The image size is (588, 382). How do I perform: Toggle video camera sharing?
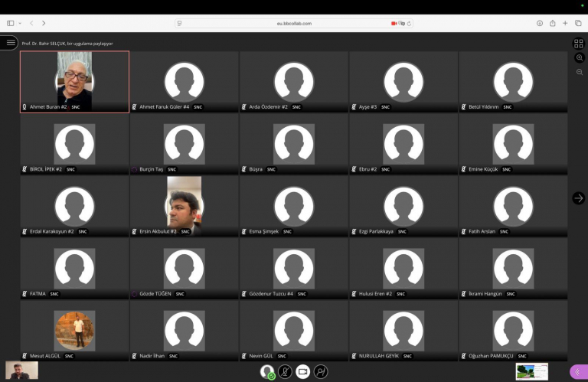(302, 371)
